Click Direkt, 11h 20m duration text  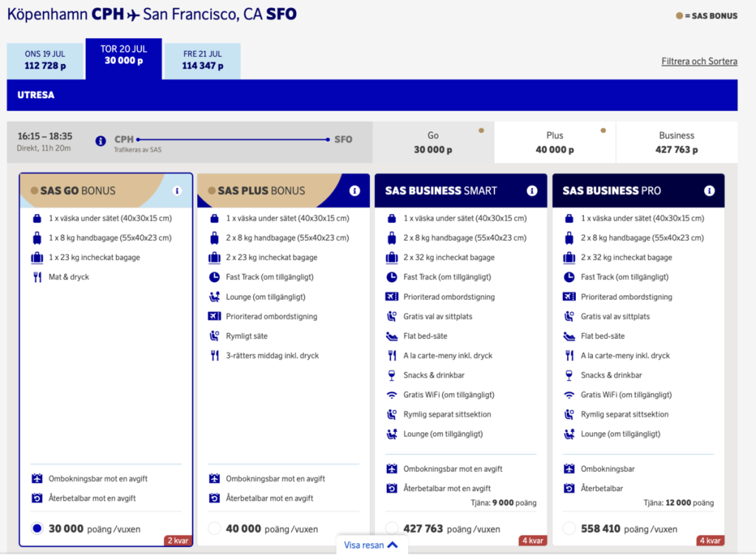[x=44, y=148]
